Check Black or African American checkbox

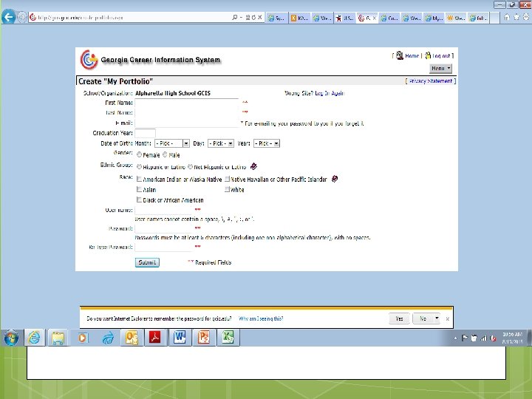(139, 199)
